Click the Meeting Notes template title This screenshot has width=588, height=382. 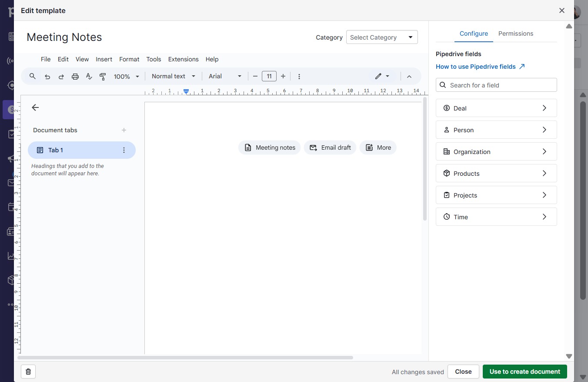coord(64,37)
